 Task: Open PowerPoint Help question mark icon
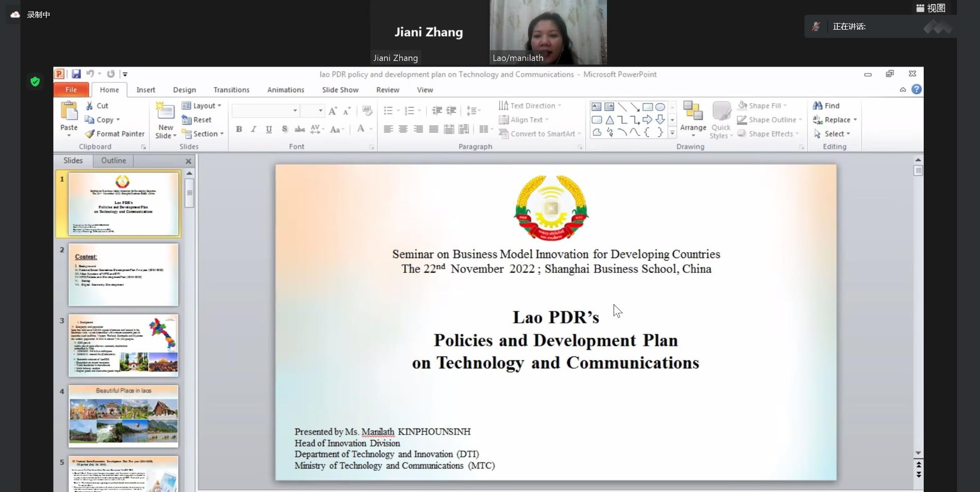pyautogui.click(x=917, y=90)
